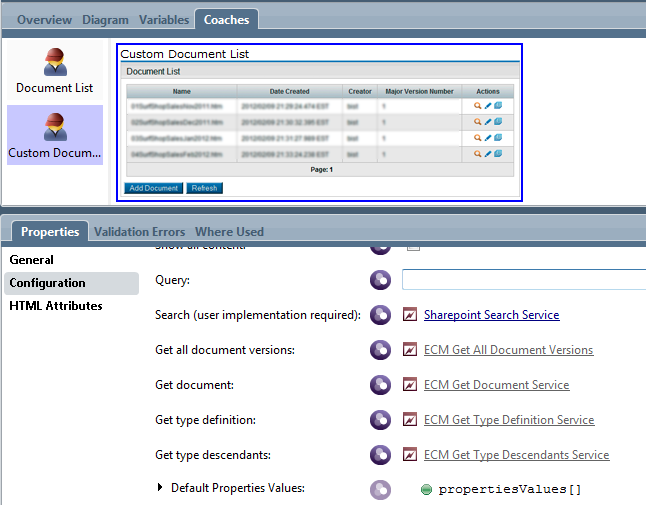
Task: Click service icon beside ECM Get Type Descendants Service
Action: pyautogui.click(x=410, y=455)
